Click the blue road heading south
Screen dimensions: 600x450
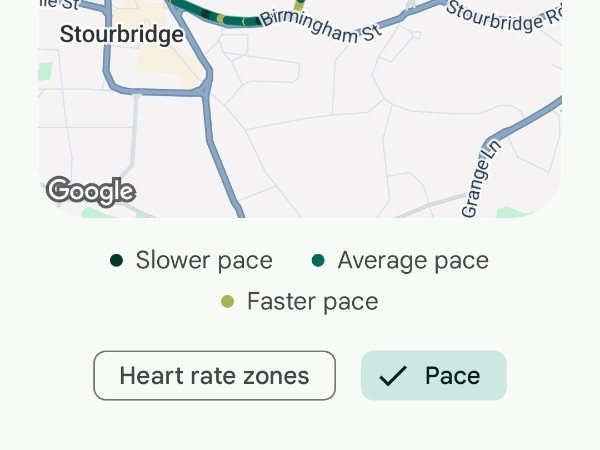(x=222, y=160)
